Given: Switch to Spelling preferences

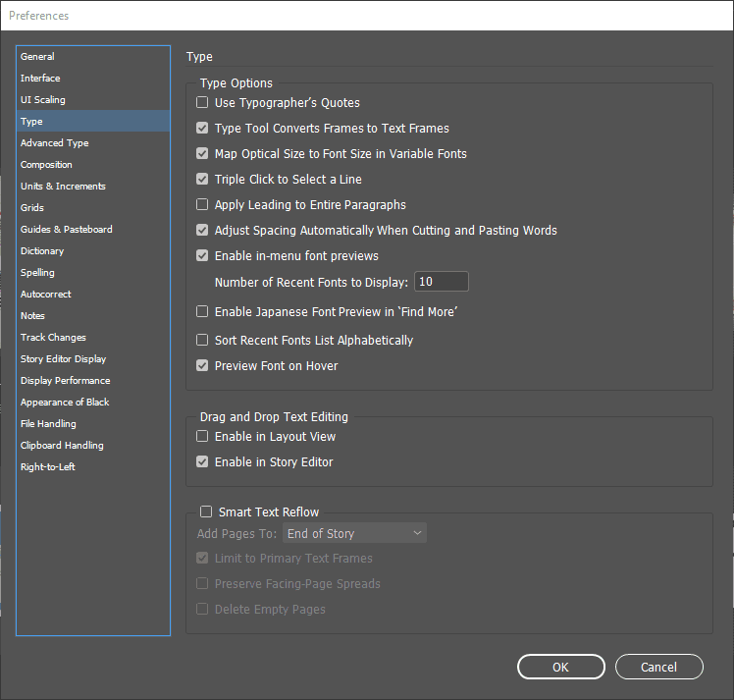Looking at the screenshot, I should click(93, 273).
